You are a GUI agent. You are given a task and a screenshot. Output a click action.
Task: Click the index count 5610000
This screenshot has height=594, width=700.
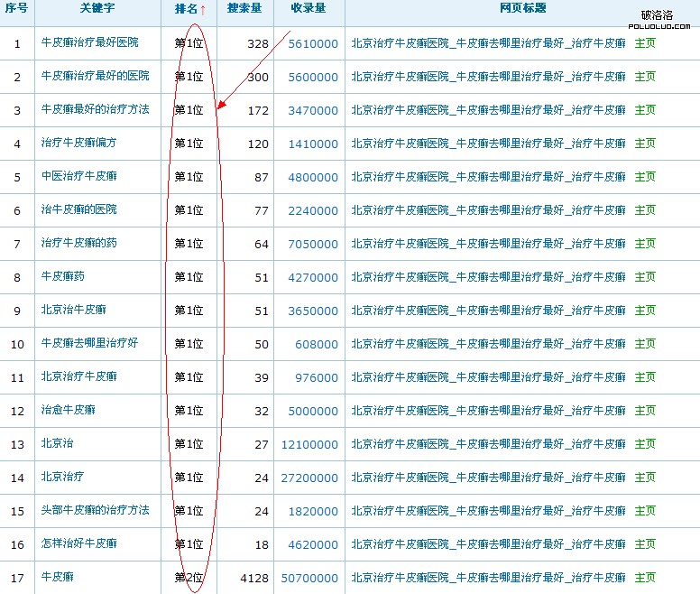pyautogui.click(x=313, y=43)
